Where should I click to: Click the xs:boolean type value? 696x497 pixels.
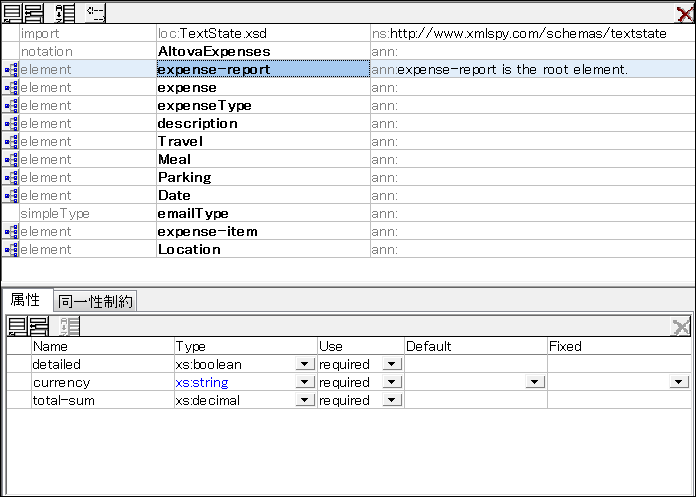pos(209,364)
